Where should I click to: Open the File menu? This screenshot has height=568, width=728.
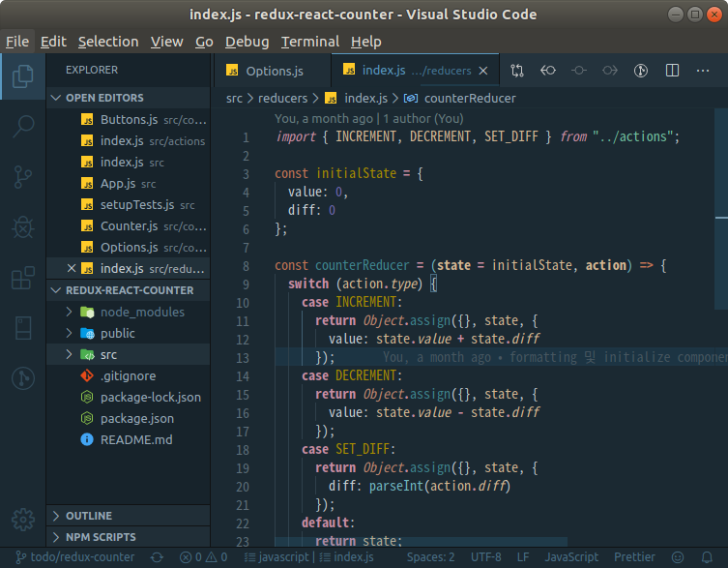coord(17,42)
